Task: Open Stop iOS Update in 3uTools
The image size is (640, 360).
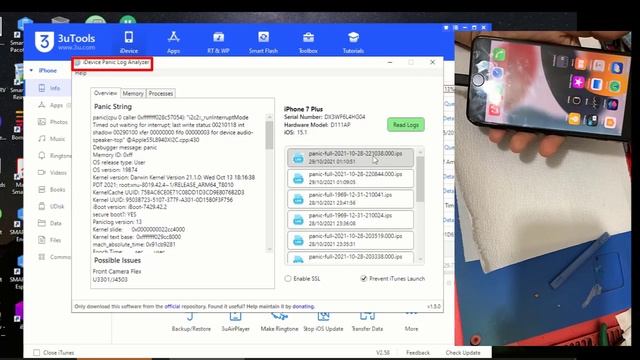Action: (323, 322)
